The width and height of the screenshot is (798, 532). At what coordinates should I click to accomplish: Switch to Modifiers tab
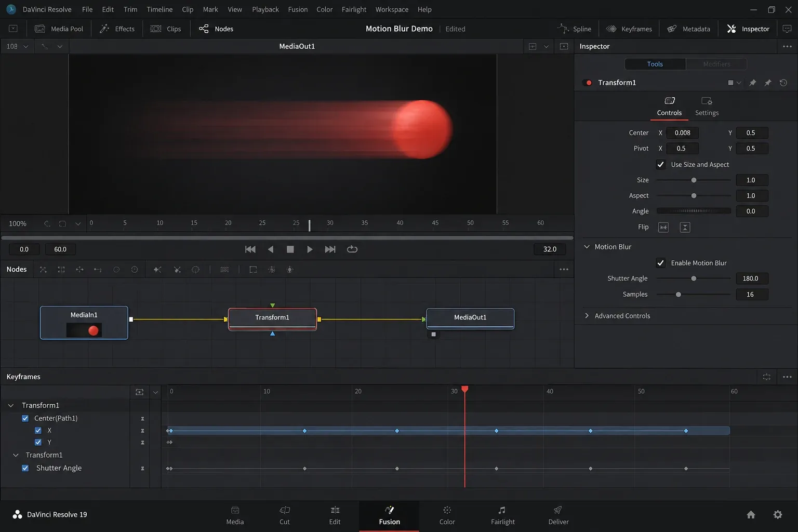click(716, 64)
